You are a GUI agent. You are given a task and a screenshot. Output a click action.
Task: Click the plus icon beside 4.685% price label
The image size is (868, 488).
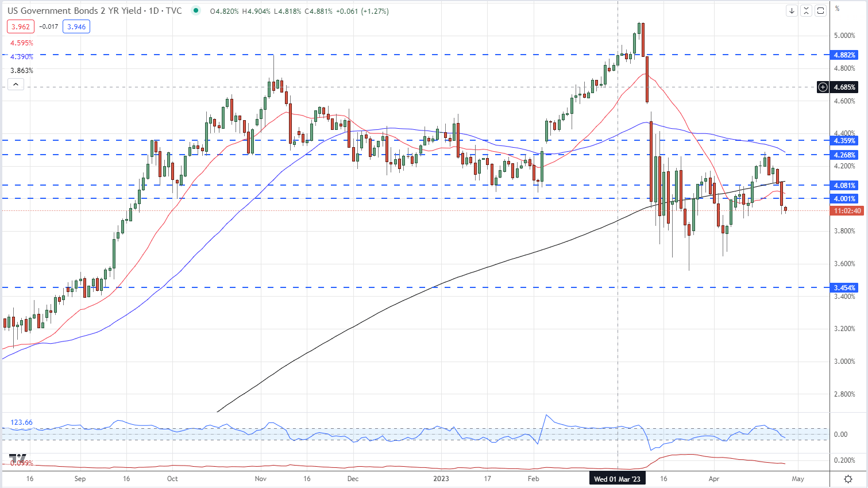pyautogui.click(x=823, y=87)
